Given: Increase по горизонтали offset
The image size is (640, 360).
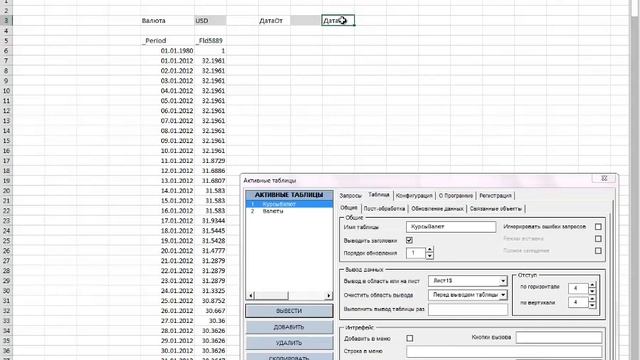Looking at the screenshot, I should pyautogui.click(x=592, y=285).
